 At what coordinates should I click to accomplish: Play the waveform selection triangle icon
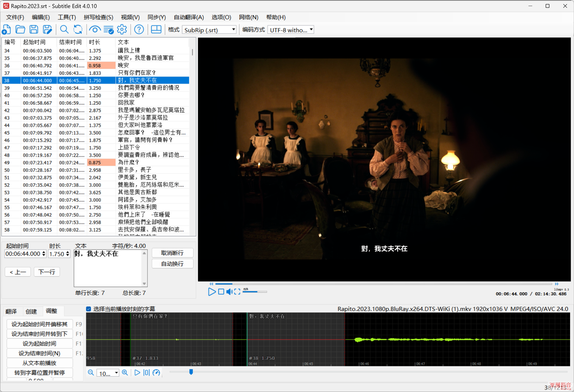click(137, 373)
